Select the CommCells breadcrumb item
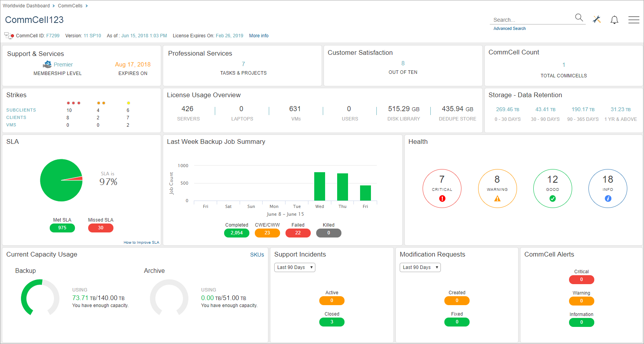This screenshot has height=344, width=644. click(70, 6)
